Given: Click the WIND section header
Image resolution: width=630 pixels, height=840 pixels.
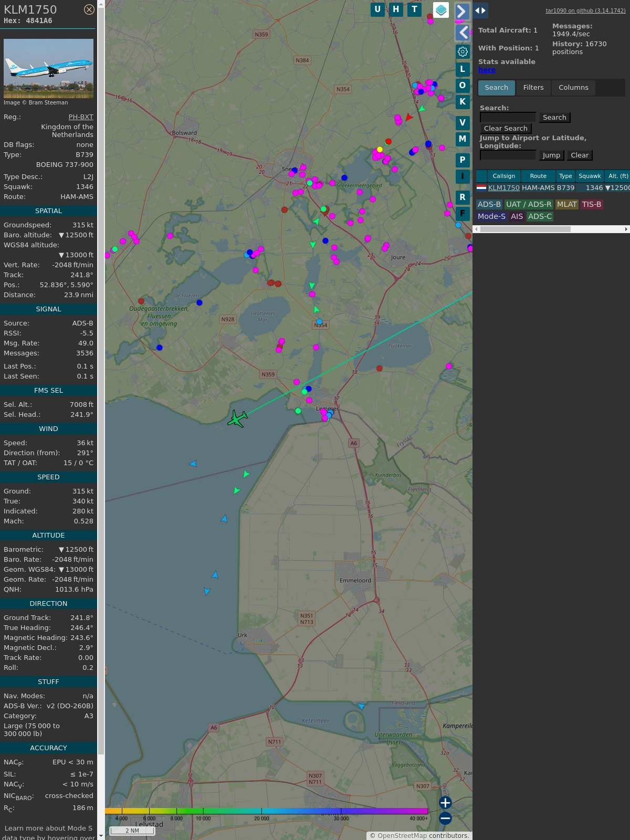Looking at the screenshot, I should [x=48, y=429].
